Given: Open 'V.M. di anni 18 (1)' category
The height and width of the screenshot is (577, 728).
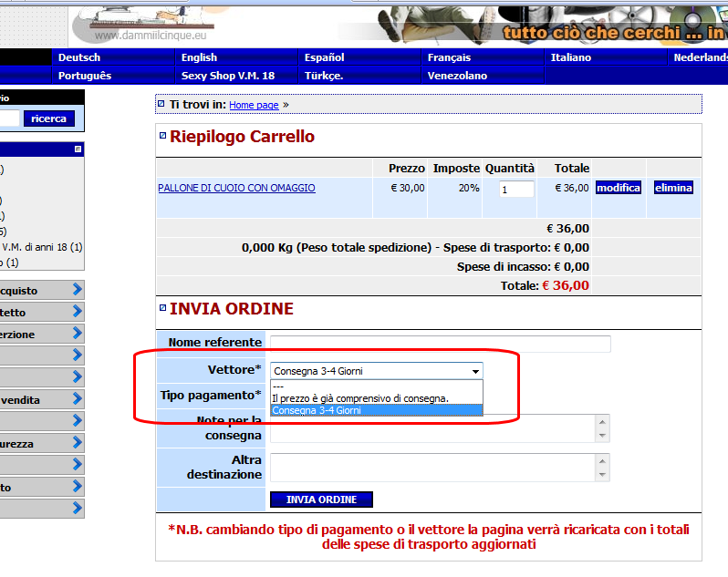Looking at the screenshot, I should pyautogui.click(x=42, y=247).
